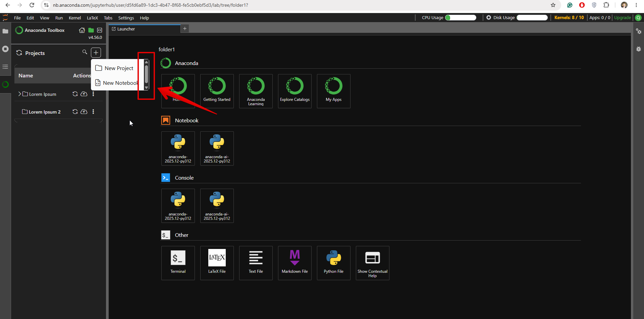The height and width of the screenshot is (319, 644).
Task: Open the Kernel menu
Action: pyautogui.click(x=75, y=18)
